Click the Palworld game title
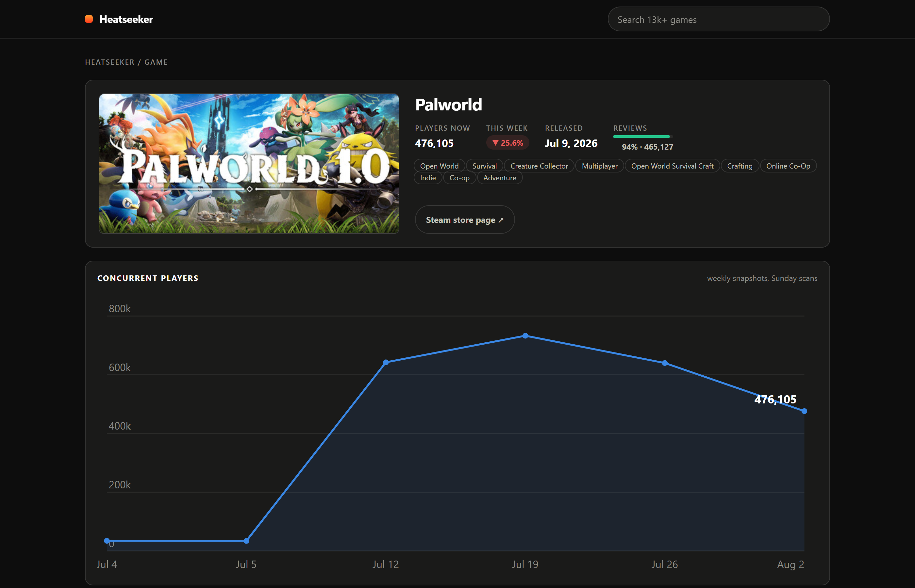The width and height of the screenshot is (915, 588). (448, 105)
